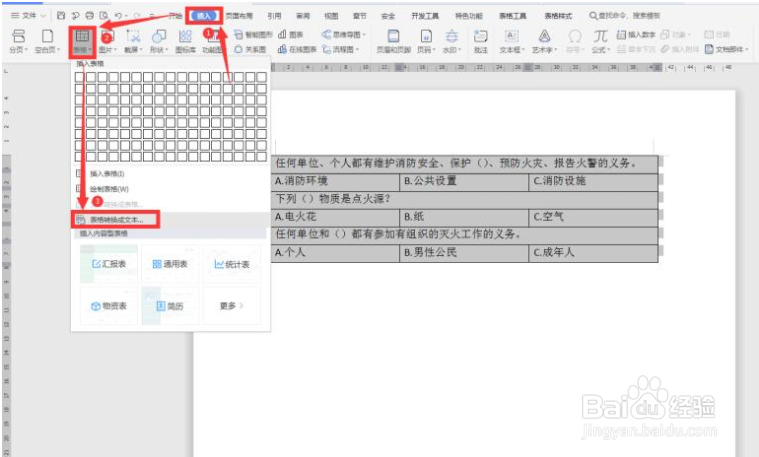Click table cell 'C.消防设施'

tap(593, 181)
